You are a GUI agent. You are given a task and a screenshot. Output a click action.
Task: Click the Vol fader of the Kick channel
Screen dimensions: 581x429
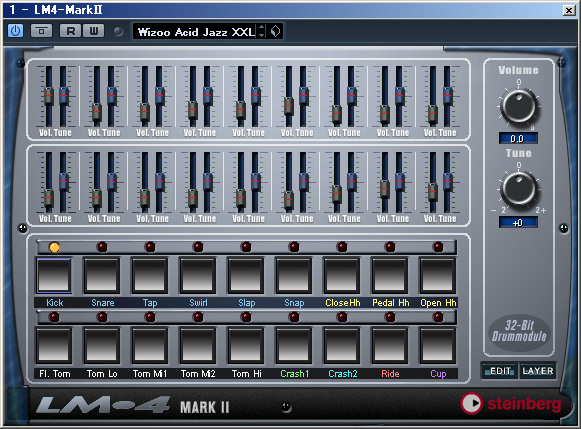[x=49, y=96]
